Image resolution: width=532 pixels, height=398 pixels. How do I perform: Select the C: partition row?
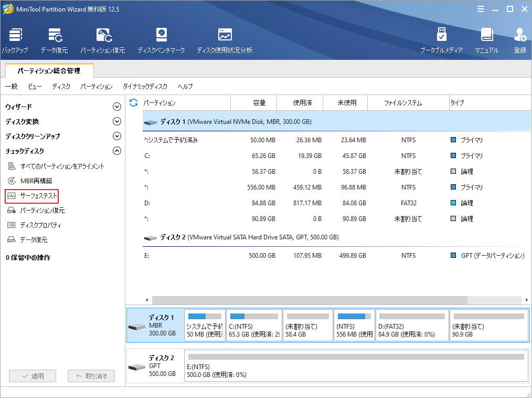click(x=337, y=156)
